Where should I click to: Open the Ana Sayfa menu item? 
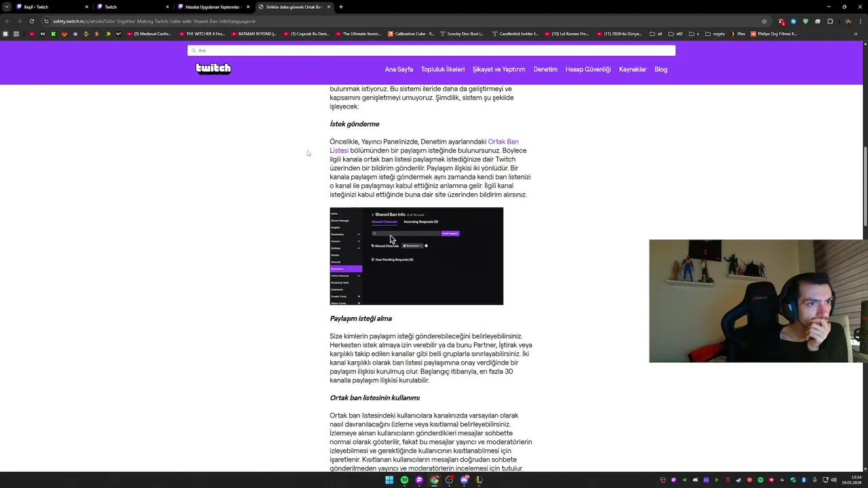coord(399,69)
